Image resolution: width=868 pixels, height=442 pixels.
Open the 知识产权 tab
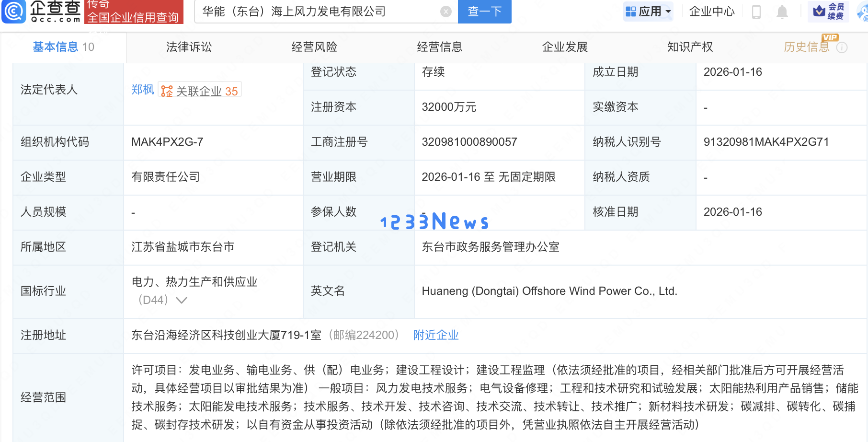pyautogui.click(x=690, y=47)
